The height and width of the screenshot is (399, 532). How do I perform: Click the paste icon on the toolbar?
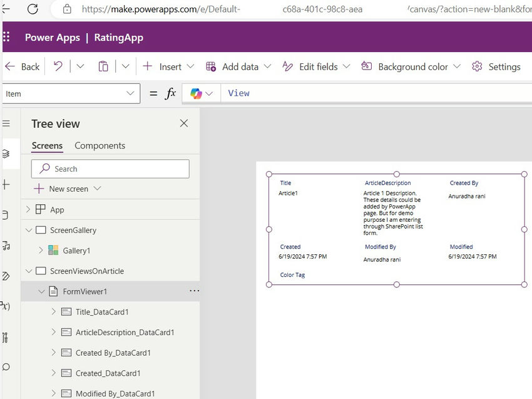click(x=103, y=66)
